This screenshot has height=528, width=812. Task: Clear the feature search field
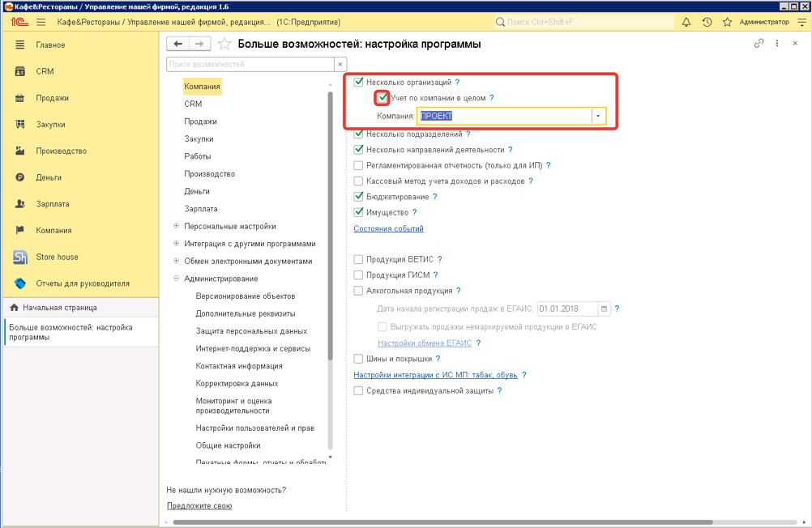340,64
